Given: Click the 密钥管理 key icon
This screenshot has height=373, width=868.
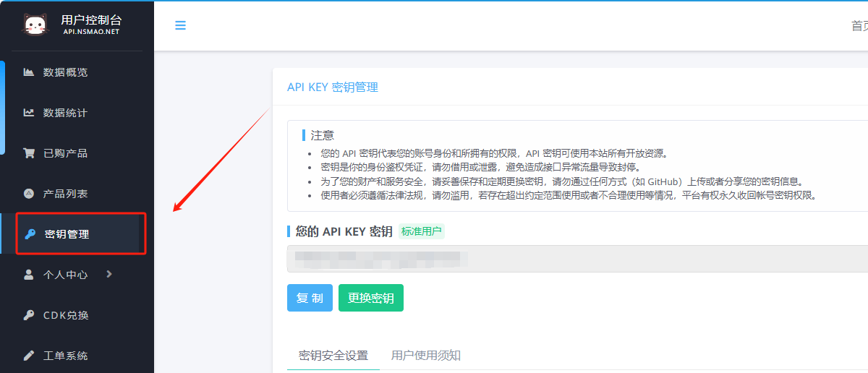Looking at the screenshot, I should [x=30, y=234].
